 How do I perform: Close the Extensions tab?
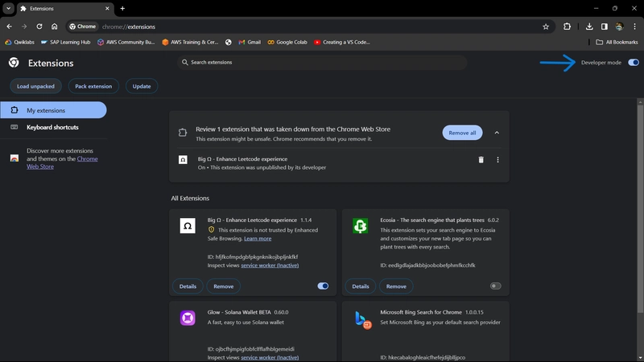pyautogui.click(x=107, y=8)
